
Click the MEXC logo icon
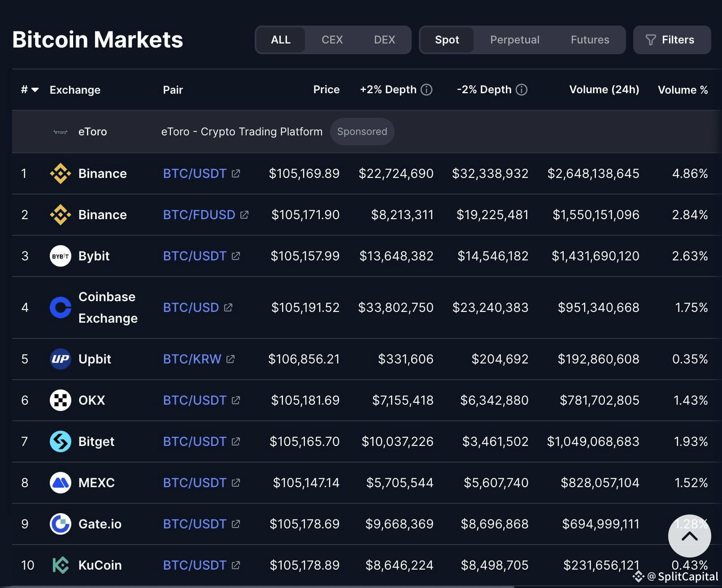pyautogui.click(x=61, y=483)
